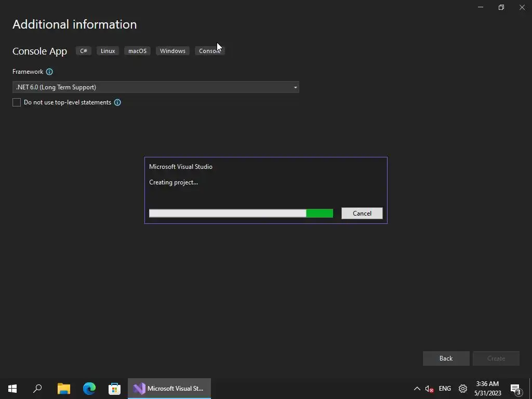The image size is (532, 399).
Task: Open File Explorer from taskbar
Action: tap(64, 389)
